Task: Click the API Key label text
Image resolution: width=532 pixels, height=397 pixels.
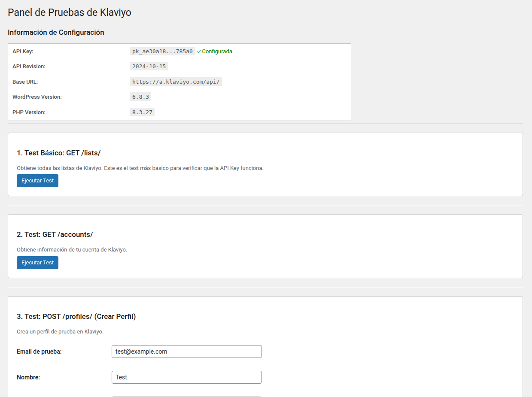Action: 21,51
